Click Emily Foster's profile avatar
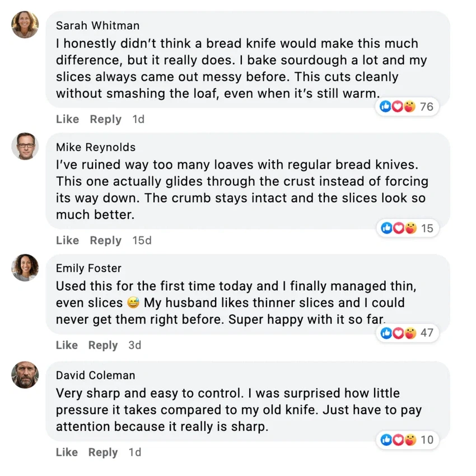 click(x=25, y=268)
